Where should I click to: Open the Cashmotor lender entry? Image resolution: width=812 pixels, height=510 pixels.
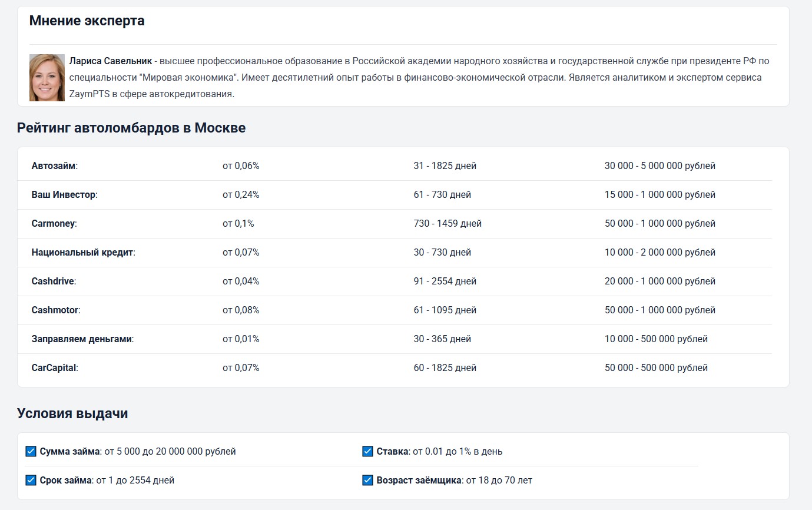[55, 310]
